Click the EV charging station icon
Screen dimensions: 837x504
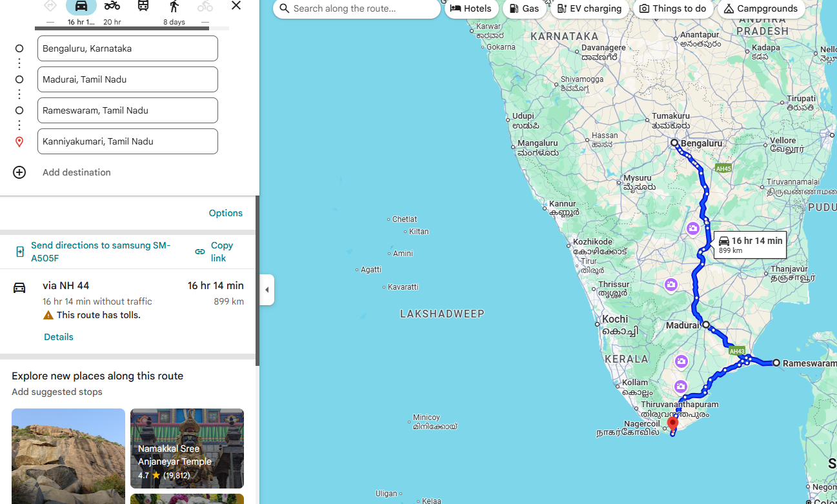tap(561, 8)
